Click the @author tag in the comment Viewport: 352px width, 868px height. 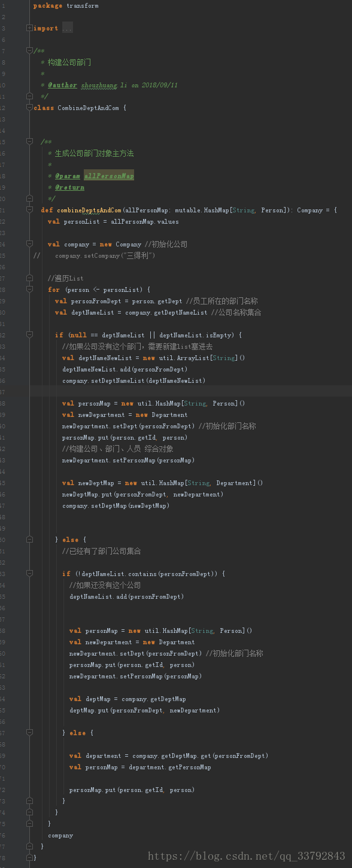click(x=62, y=85)
